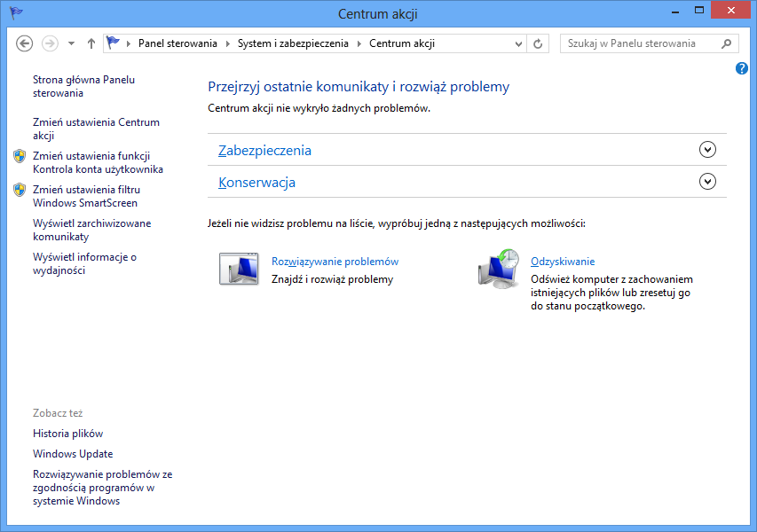The width and height of the screenshot is (757, 532).
Task: Open the Rozwiązywanie problemów link
Action: click(x=335, y=262)
